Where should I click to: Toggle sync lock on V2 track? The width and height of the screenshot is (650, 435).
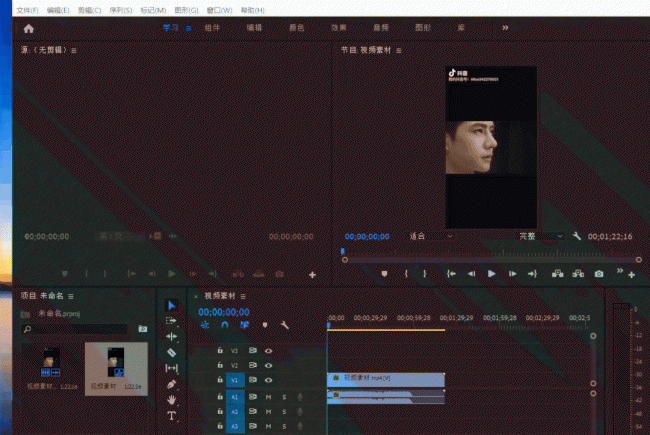coord(252,365)
